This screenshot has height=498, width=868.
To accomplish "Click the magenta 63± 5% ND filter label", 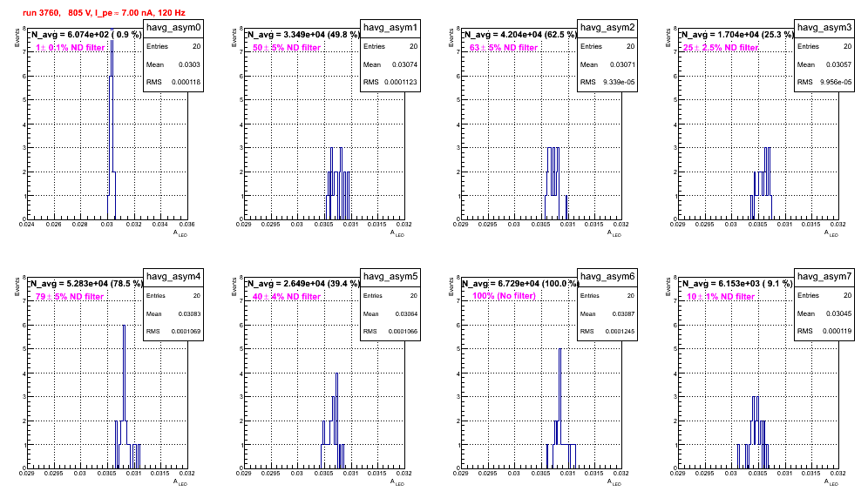I will [x=504, y=48].
